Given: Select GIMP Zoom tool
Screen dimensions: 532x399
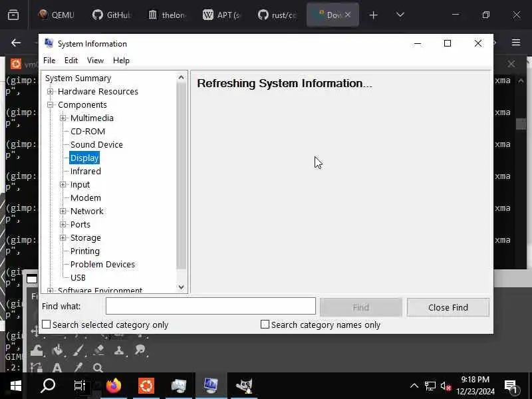Looking at the screenshot, I should coord(98,368).
